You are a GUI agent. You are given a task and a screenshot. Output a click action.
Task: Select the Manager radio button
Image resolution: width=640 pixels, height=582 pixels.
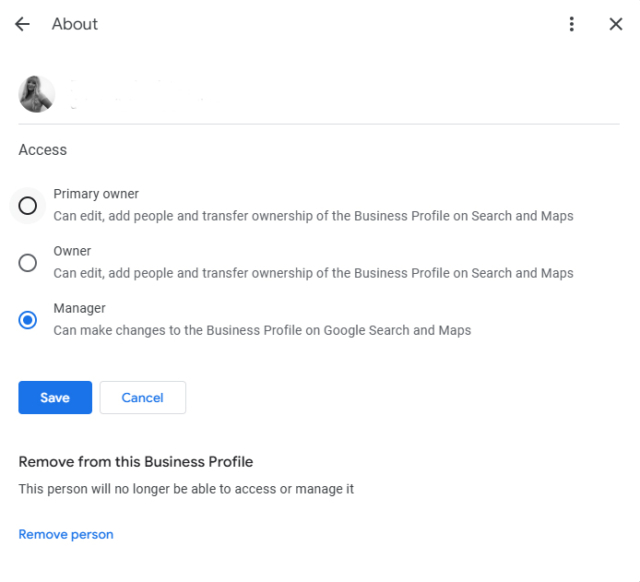(x=28, y=319)
